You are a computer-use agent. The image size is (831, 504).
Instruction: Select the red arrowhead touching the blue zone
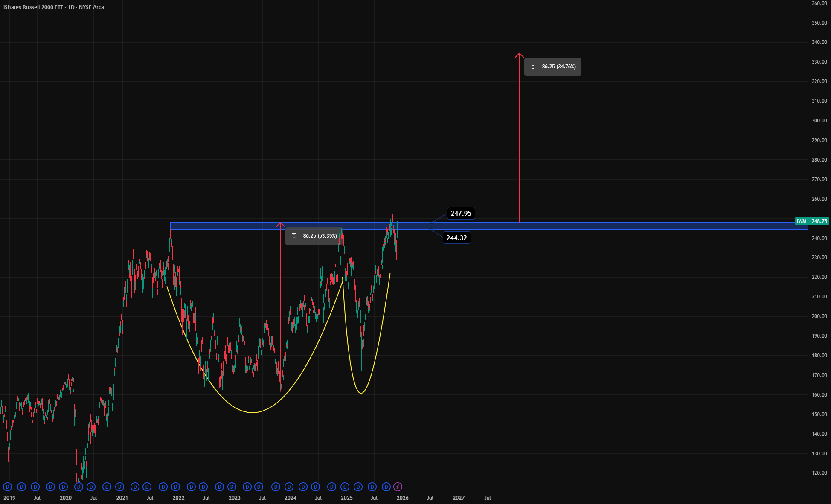tap(280, 224)
